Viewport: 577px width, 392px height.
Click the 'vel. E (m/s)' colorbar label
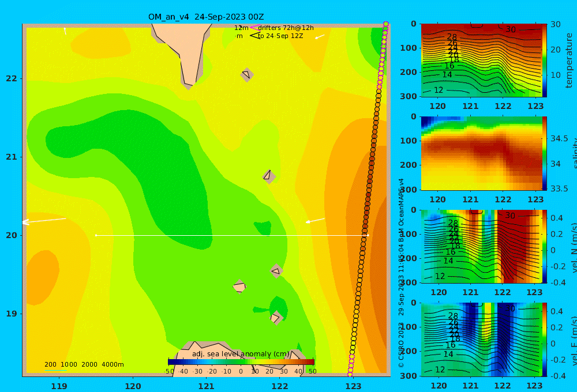click(x=574, y=341)
